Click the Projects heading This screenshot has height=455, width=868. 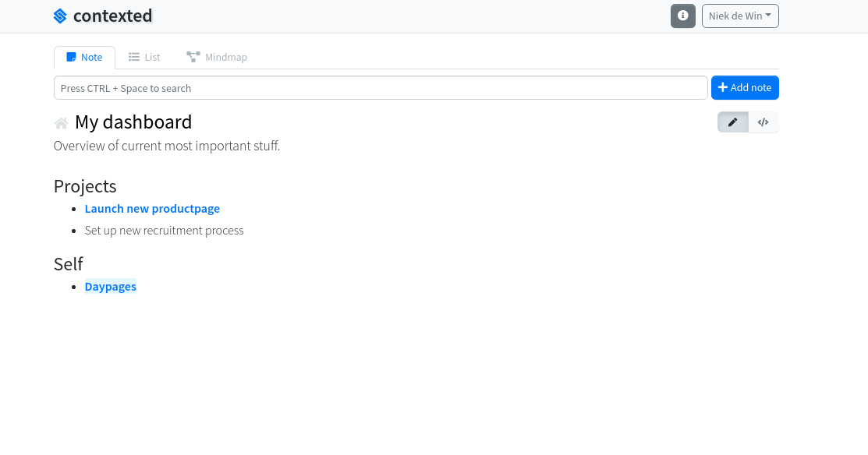tap(85, 186)
